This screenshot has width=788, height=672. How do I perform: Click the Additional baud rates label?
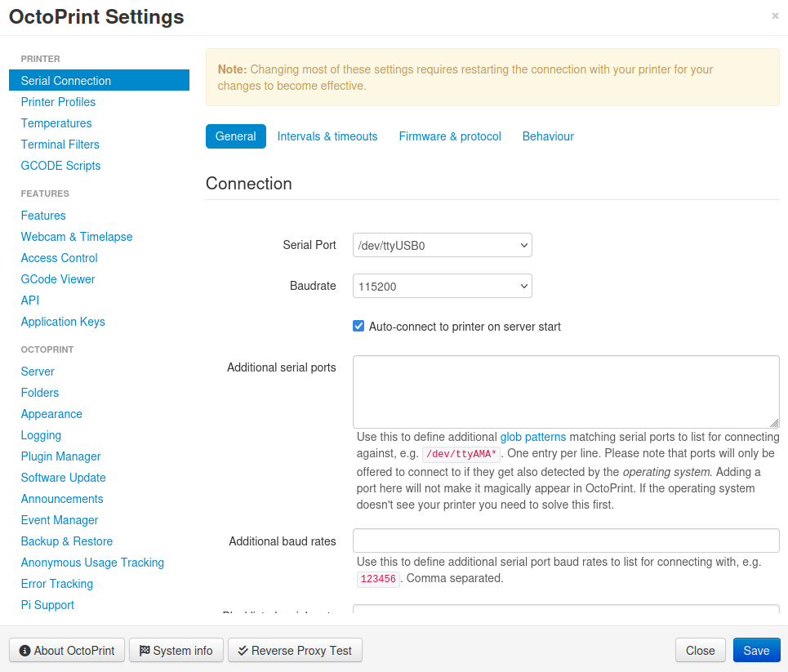(283, 541)
